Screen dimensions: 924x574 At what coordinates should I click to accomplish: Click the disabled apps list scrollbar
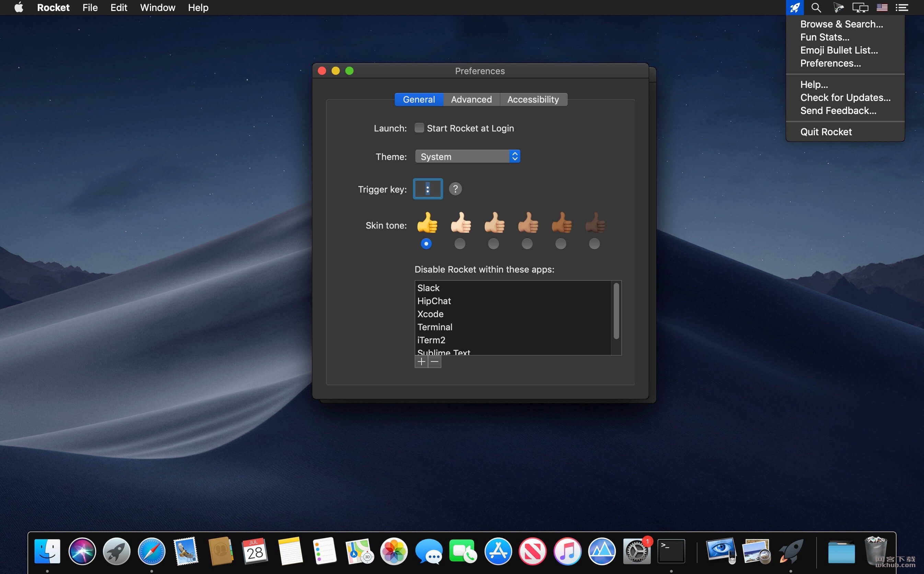[x=616, y=311]
